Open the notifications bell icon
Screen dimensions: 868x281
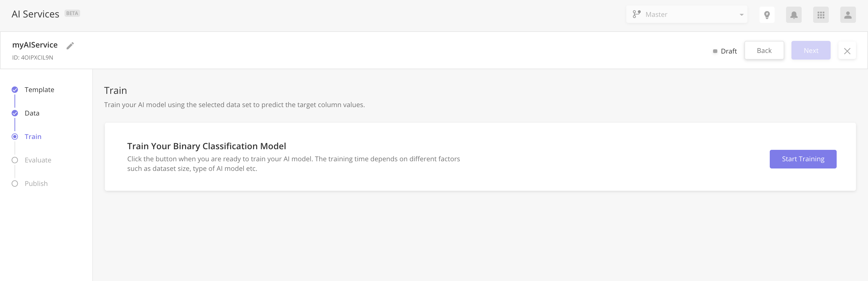pos(794,14)
